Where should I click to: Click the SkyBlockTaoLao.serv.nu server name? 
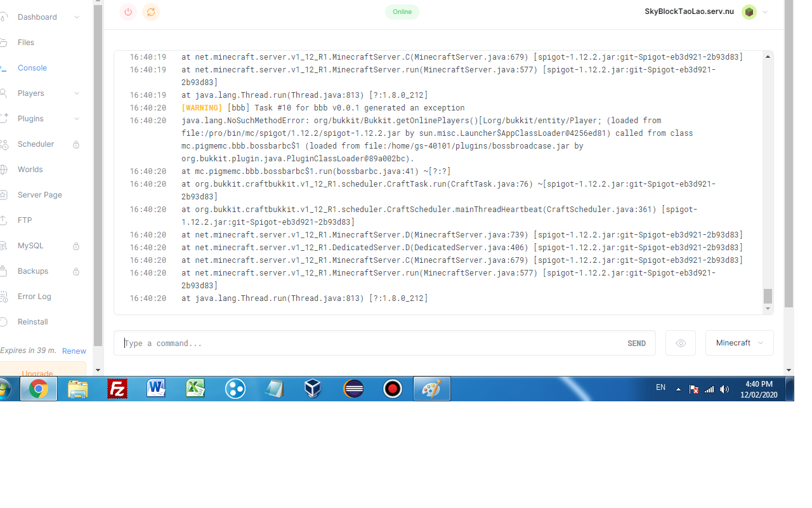pyautogui.click(x=690, y=12)
